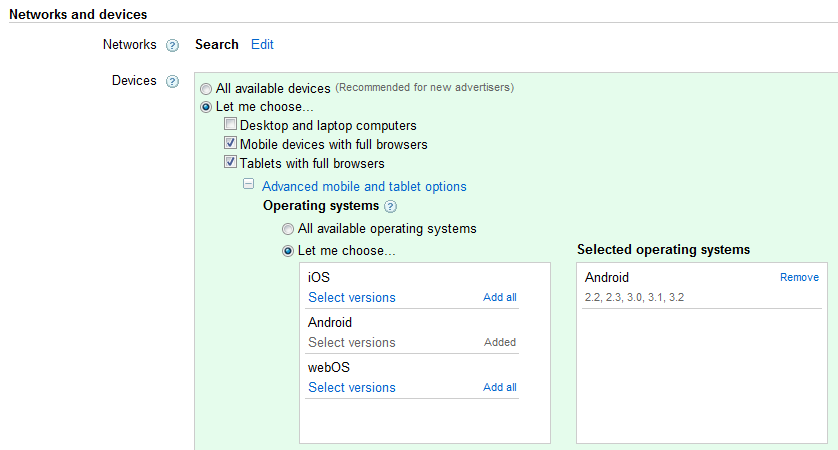Image resolution: width=838 pixels, height=450 pixels.
Task: Click the help icon next to Devices
Action: click(x=172, y=82)
